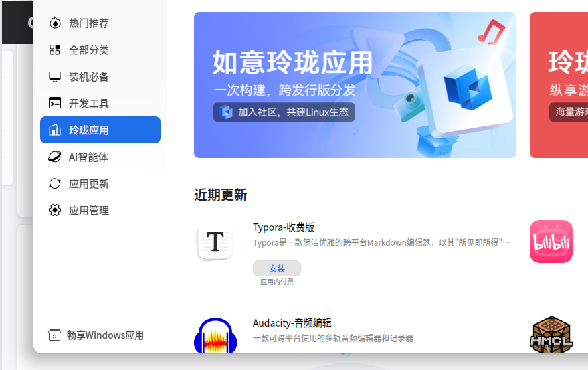Click 安装 button for Typora
The height and width of the screenshot is (370, 588).
click(277, 268)
